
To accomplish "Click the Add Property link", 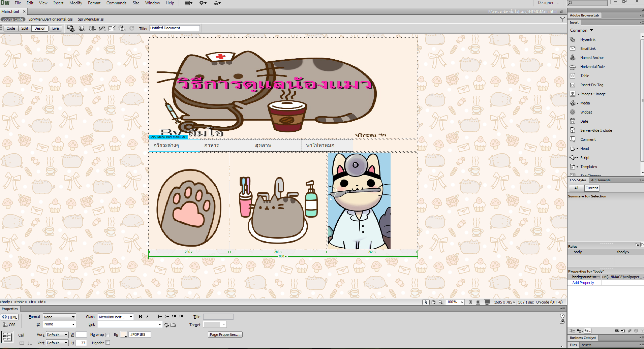I will coord(583,283).
